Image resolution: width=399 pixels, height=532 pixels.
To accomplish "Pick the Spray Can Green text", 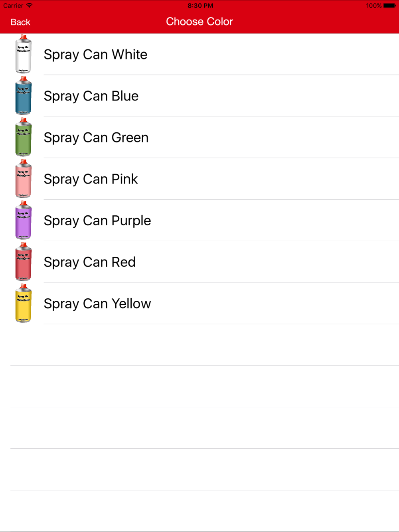I will point(96,138).
